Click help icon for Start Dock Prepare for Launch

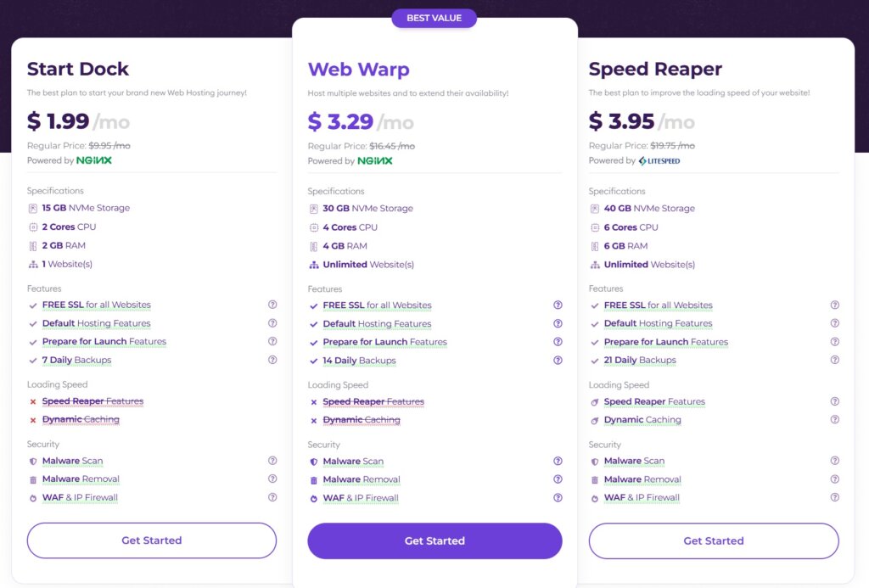point(272,342)
